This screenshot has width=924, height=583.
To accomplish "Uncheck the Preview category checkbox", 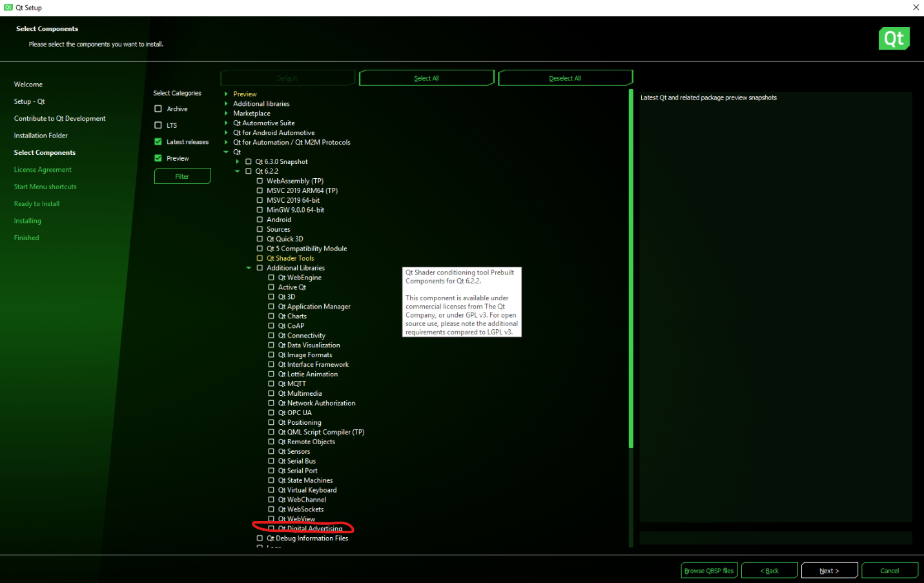I will (x=158, y=158).
